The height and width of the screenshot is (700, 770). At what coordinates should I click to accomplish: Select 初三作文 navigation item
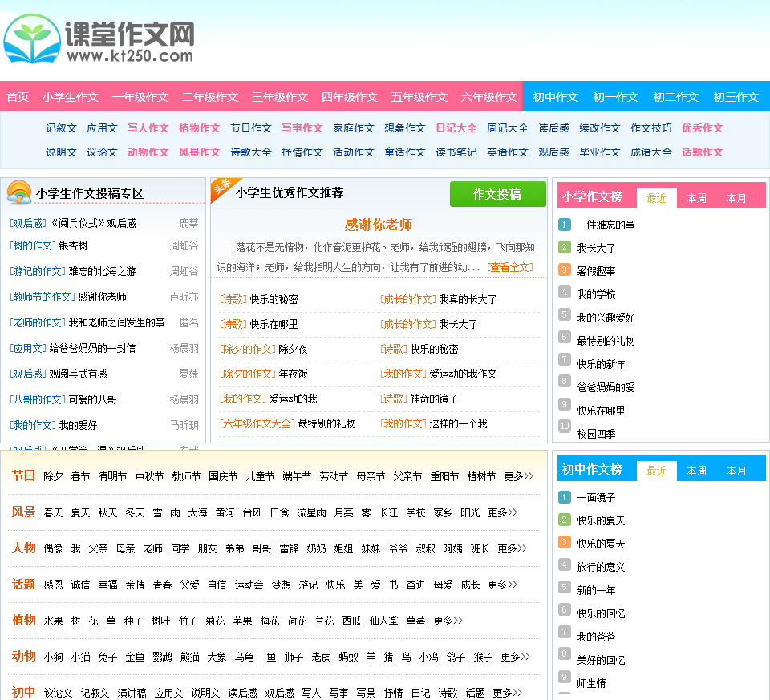(x=736, y=97)
